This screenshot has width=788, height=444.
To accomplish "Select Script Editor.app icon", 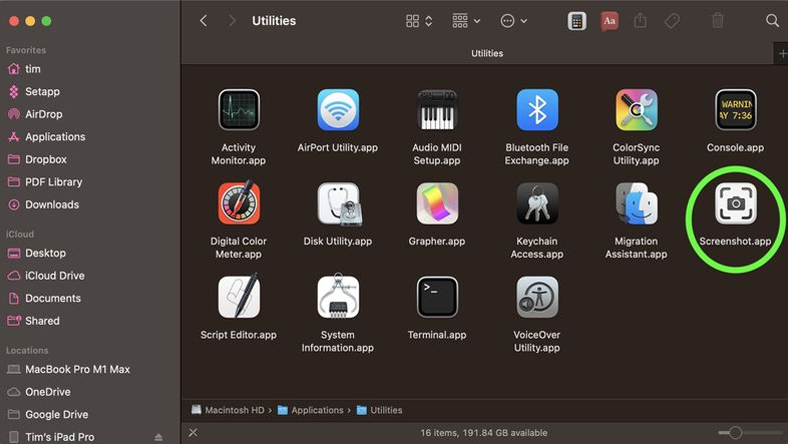I will tap(239, 296).
